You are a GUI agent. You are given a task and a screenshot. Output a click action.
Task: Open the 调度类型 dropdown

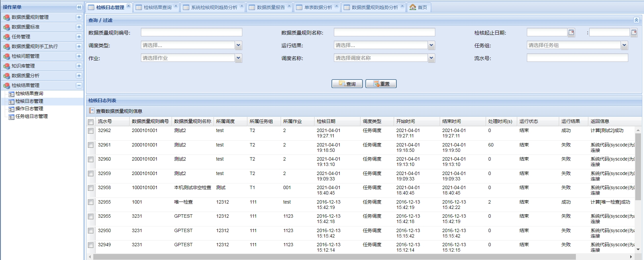pyautogui.click(x=238, y=45)
